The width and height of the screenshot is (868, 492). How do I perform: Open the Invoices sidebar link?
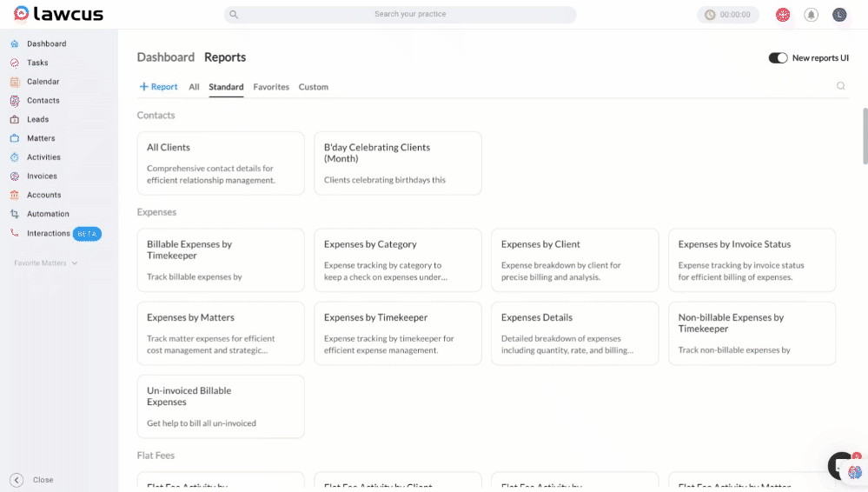[42, 176]
